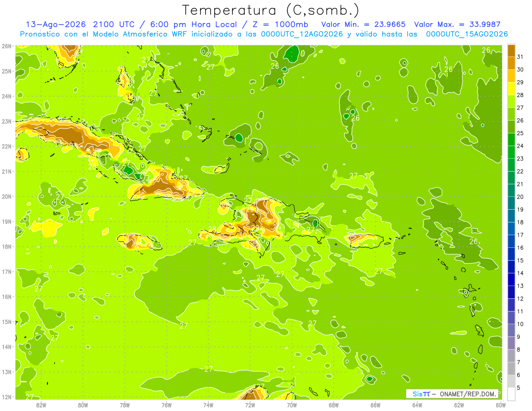Screen dimensions: 532x411
Task: Pick the legend color between 6 and 7
Action: (511, 368)
